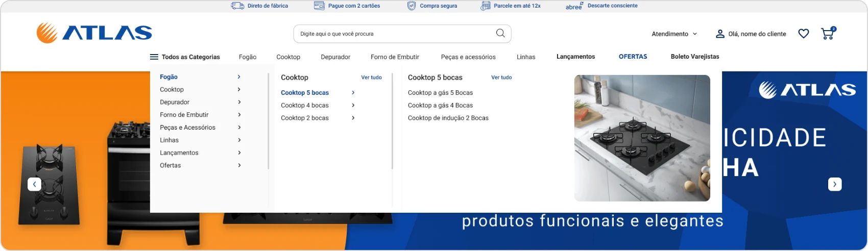
Task: Expand Depurador category arrow
Action: point(239,102)
